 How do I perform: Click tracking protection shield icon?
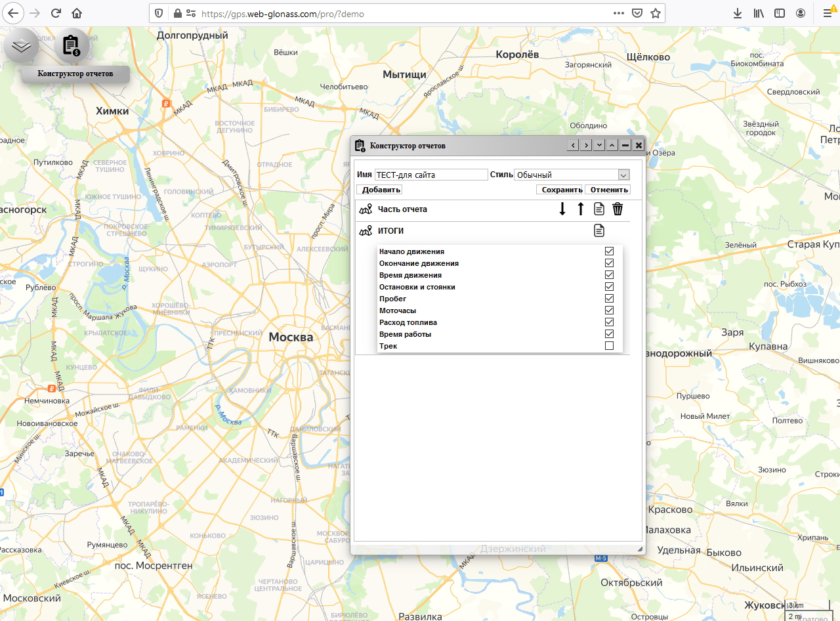159,13
